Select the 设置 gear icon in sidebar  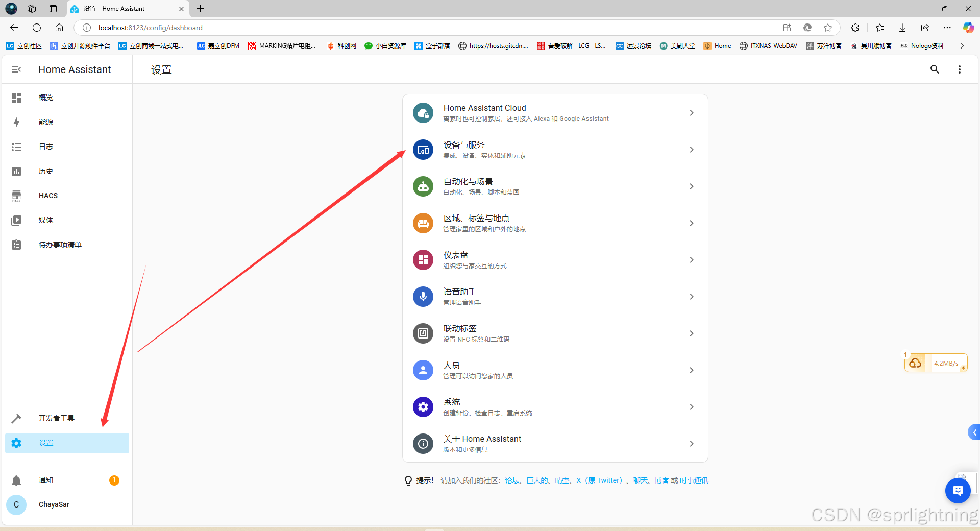(x=16, y=443)
